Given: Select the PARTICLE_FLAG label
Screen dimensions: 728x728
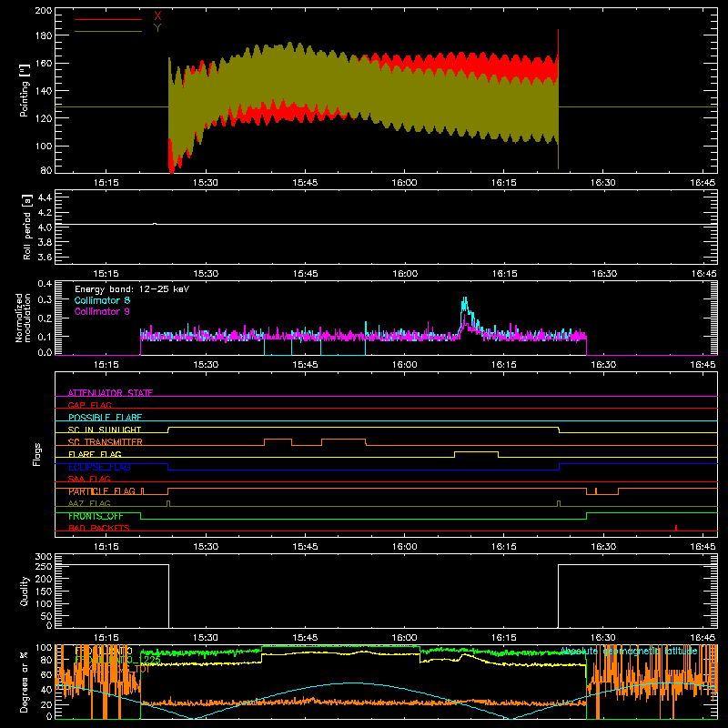Looking at the screenshot, I should point(102,491).
